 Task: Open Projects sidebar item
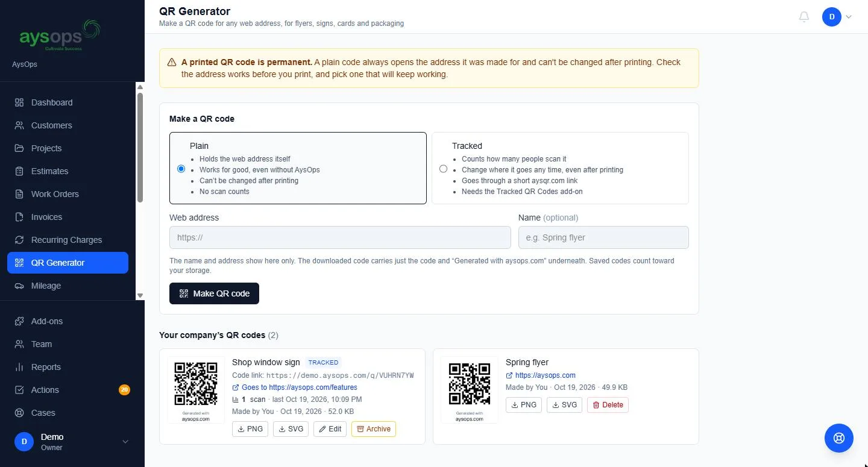68,148
